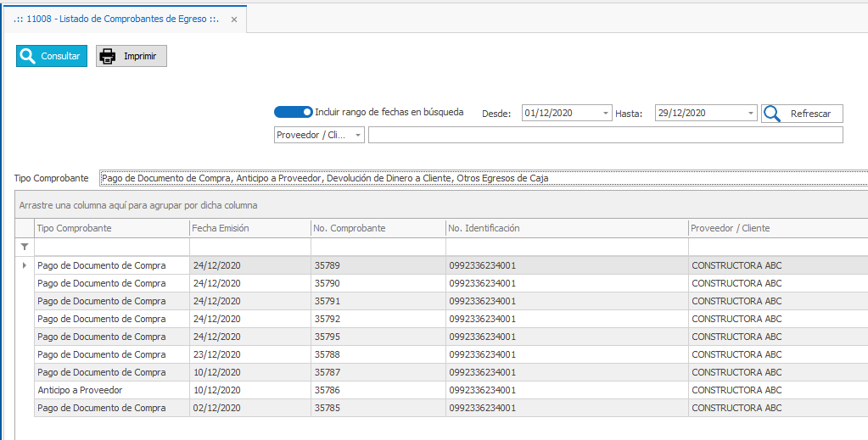The width and height of the screenshot is (868, 440).
Task: Click the Imprimir printer button
Action: pos(132,56)
